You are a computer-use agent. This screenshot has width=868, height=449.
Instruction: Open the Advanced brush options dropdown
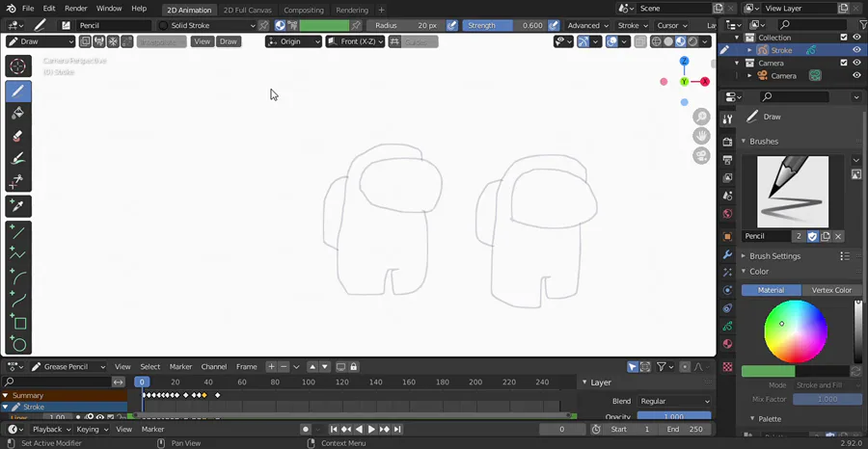(587, 25)
